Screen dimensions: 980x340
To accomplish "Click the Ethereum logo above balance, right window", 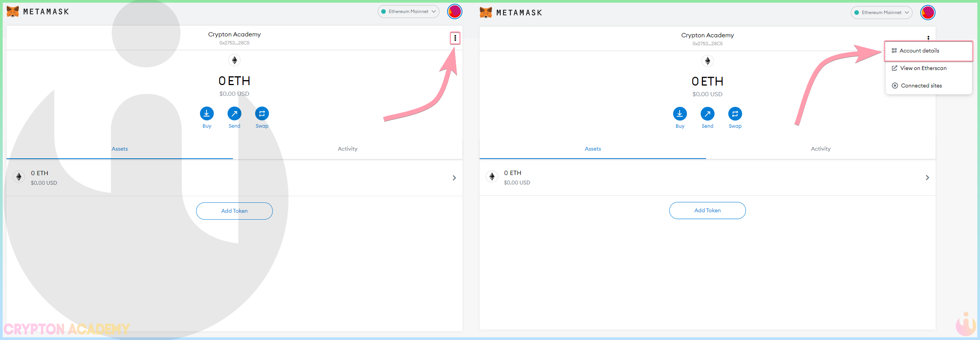I will (708, 61).
